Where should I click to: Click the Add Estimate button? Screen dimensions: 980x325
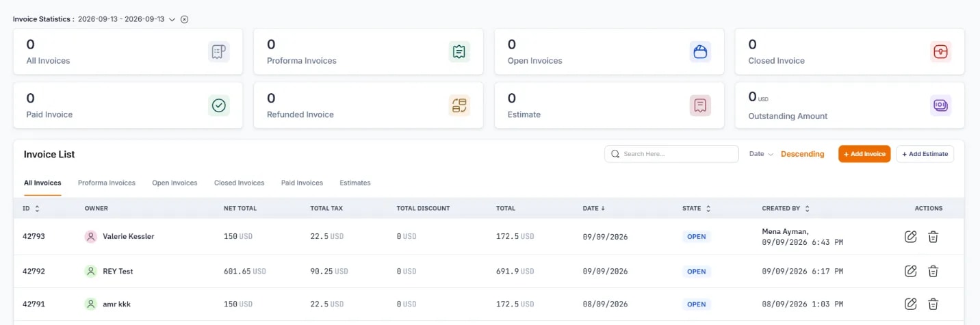coord(925,154)
